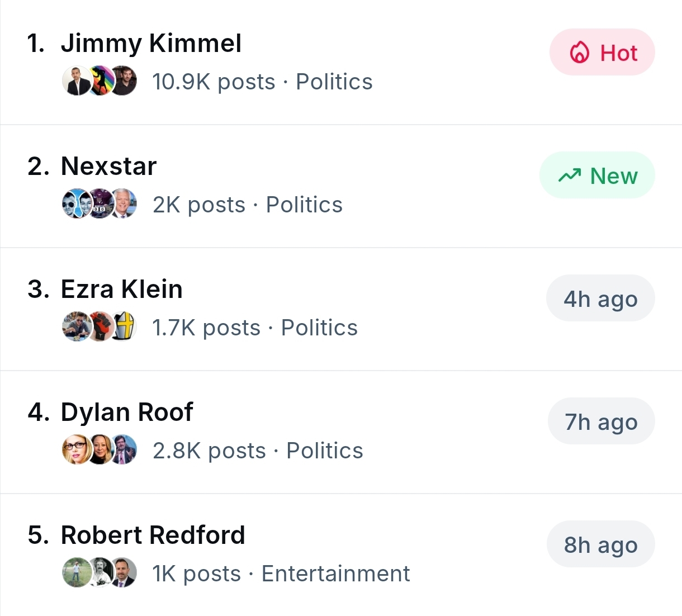The image size is (682, 616).
Task: Open the Dylan Roof trending topic
Action: point(127,413)
